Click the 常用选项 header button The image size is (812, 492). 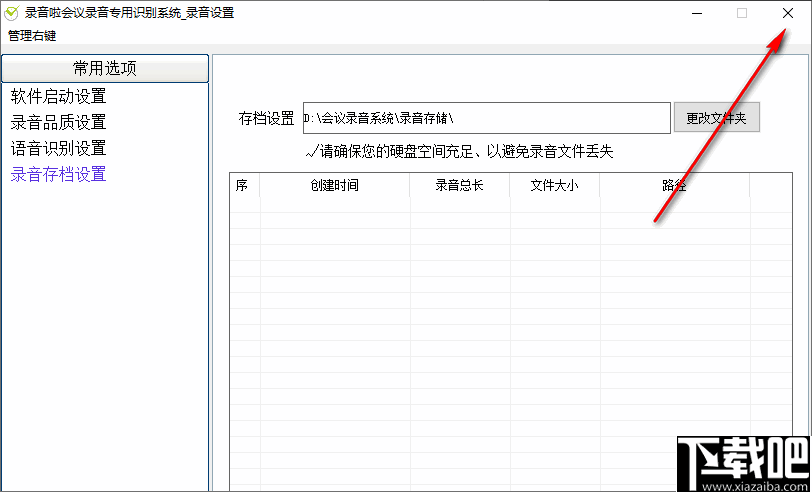[105, 68]
